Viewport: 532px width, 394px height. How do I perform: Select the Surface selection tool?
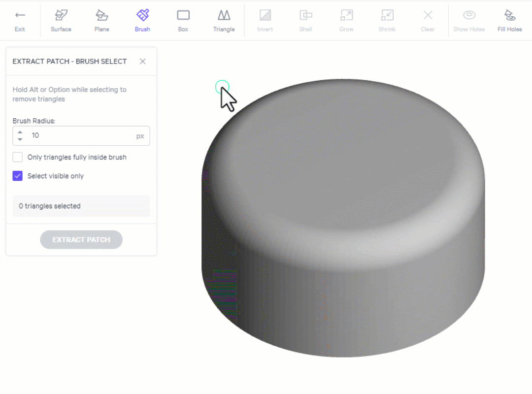61,16
